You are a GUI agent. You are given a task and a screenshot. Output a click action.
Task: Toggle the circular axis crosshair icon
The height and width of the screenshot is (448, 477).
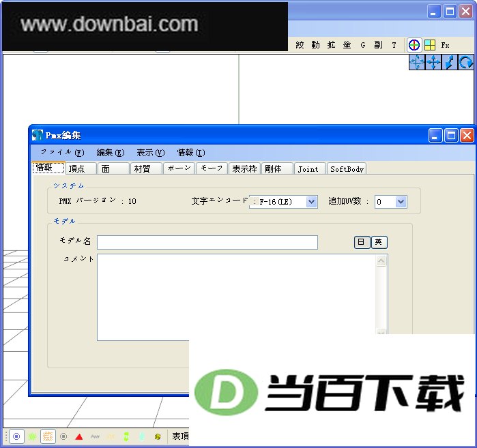pos(414,45)
